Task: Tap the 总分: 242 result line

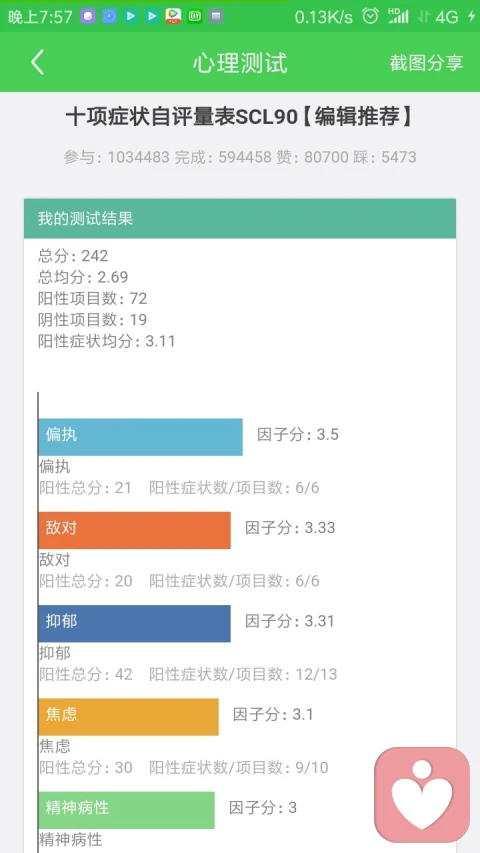Action: click(x=73, y=256)
